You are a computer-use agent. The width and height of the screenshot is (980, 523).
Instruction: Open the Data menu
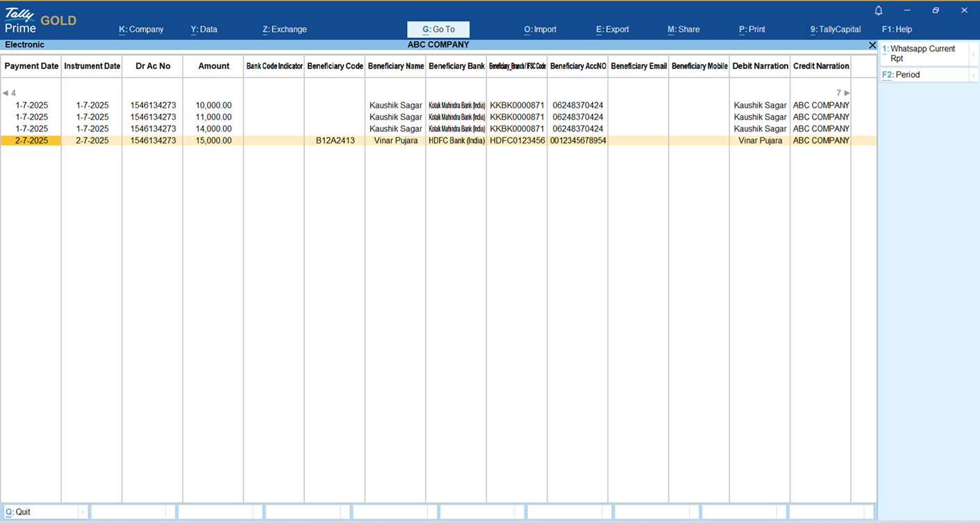204,30
